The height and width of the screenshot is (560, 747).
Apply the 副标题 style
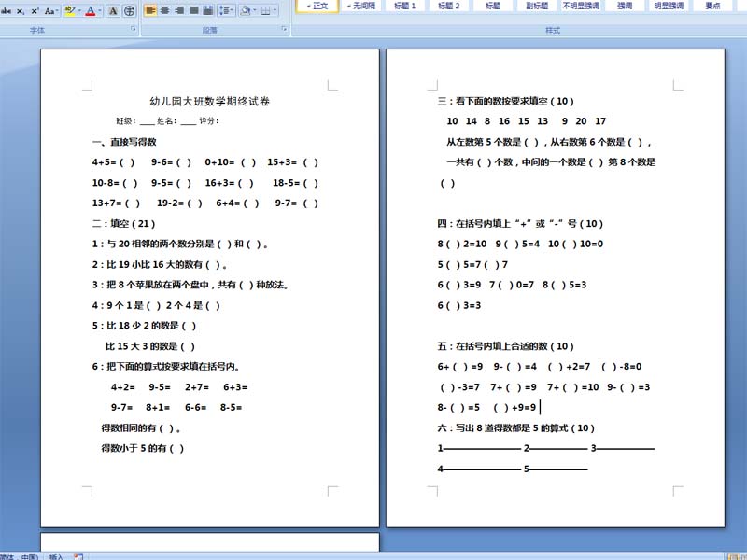click(x=537, y=6)
